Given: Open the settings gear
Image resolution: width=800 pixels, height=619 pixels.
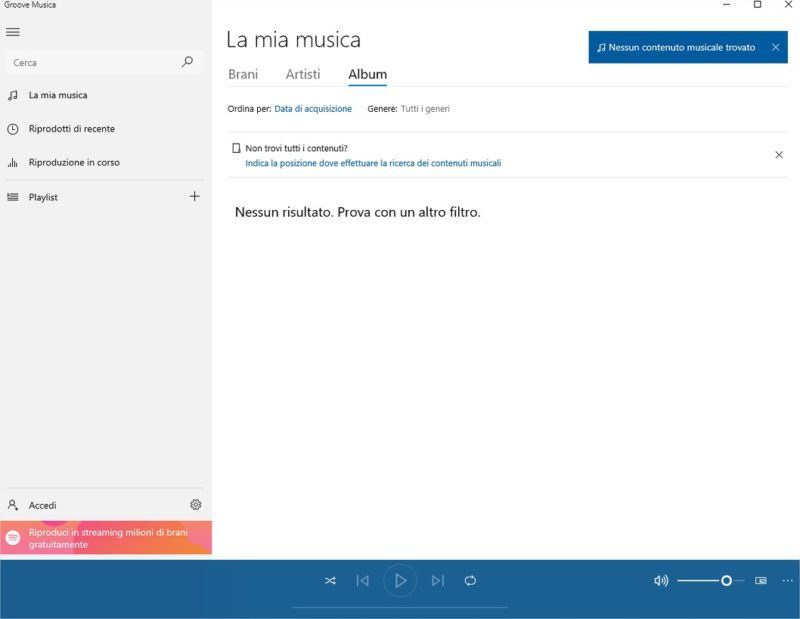Looking at the screenshot, I should (196, 505).
